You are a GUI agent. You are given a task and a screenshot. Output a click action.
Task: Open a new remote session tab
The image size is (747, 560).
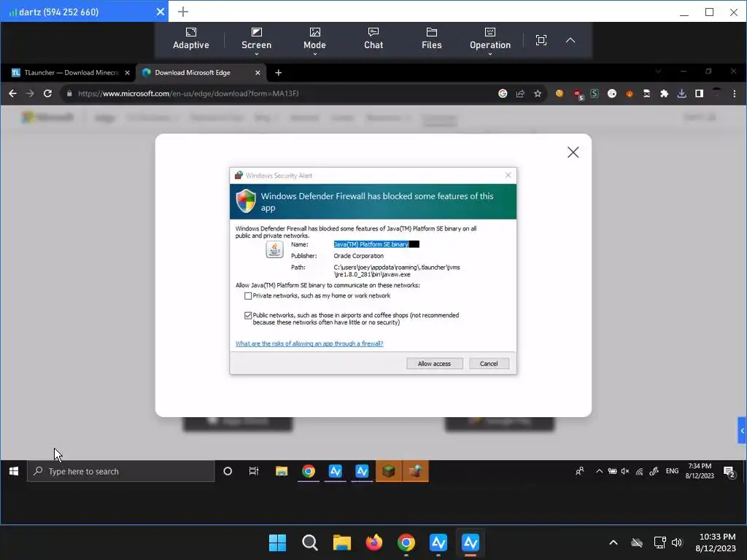click(x=183, y=12)
